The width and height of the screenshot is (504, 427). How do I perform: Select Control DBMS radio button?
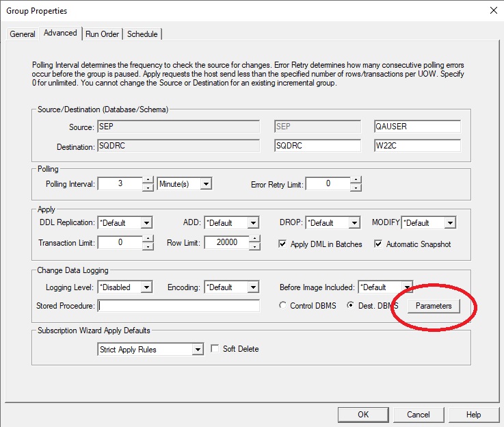(x=283, y=306)
